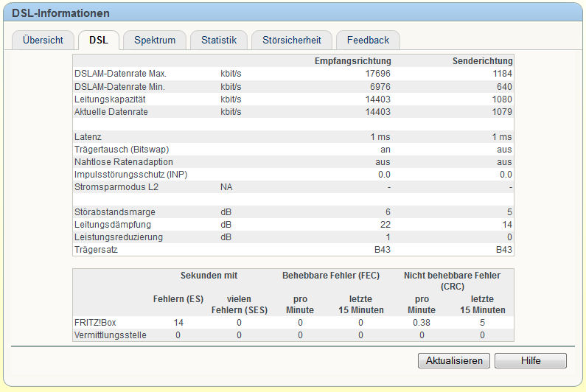Go to the Statistik tab
This screenshot has height=392, width=586.
tap(219, 40)
